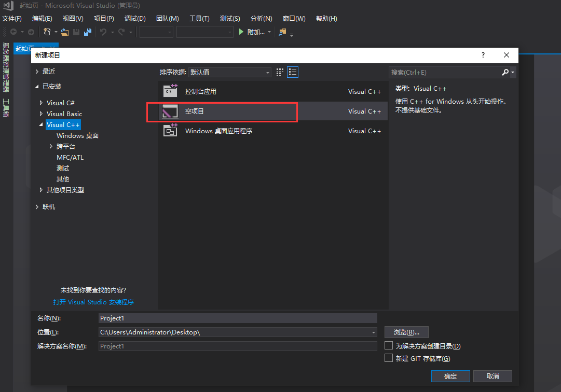Click the 确定 button

pyautogui.click(x=450, y=376)
